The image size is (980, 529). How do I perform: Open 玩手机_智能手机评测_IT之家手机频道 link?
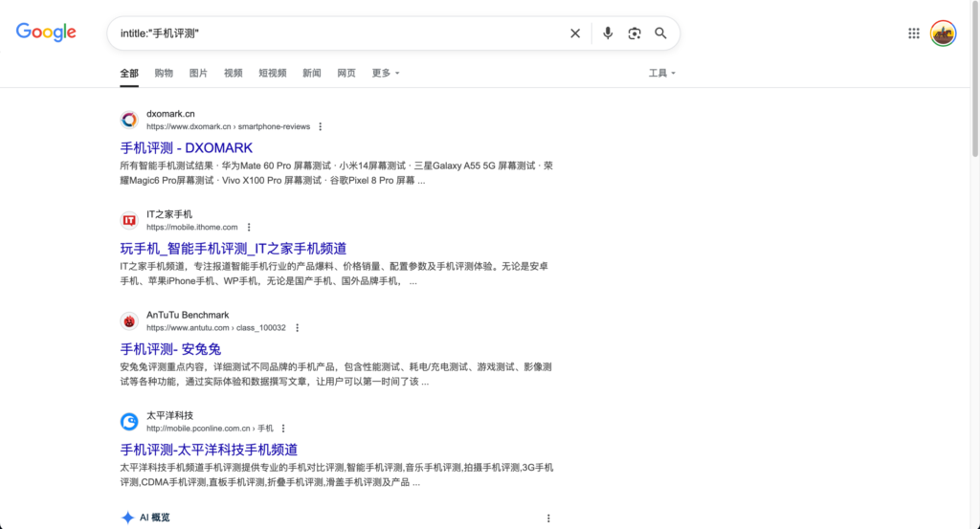pos(234,249)
